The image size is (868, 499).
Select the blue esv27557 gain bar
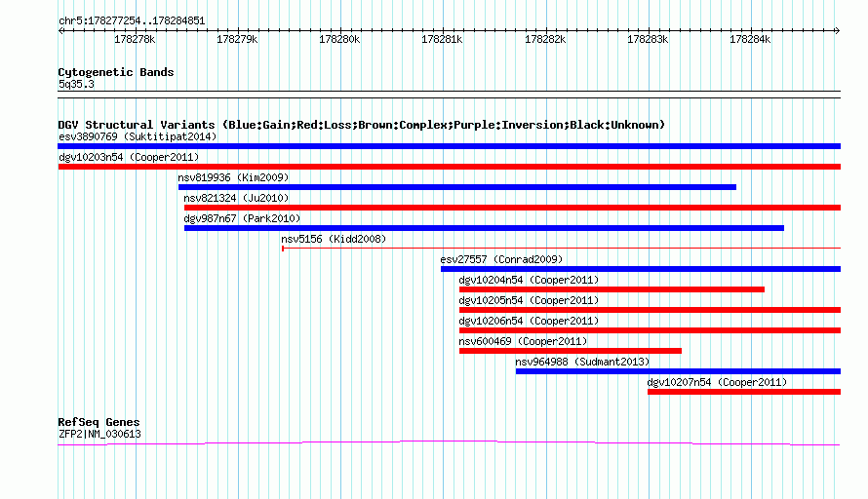coord(641,269)
